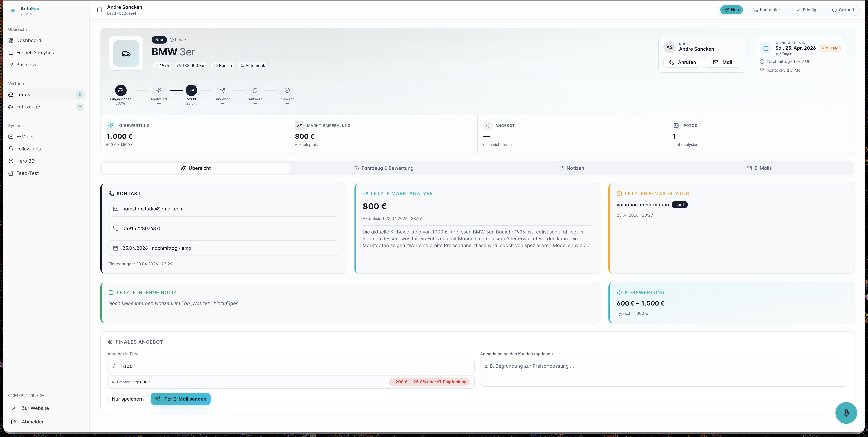Switch to the Übersicht tab

tap(195, 168)
